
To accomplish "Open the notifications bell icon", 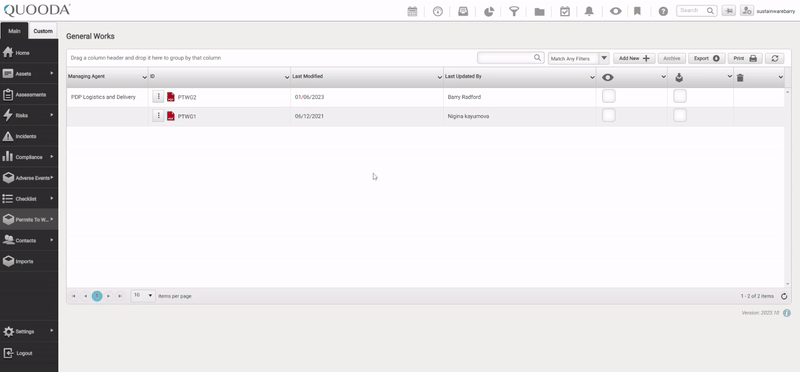I will click(x=589, y=11).
